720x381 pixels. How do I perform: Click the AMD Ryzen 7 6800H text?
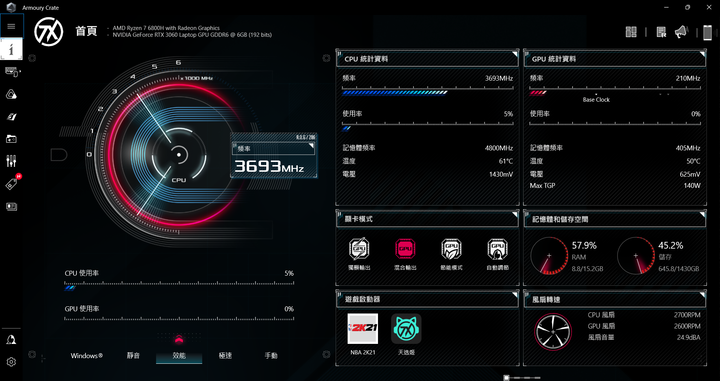[x=166, y=28]
